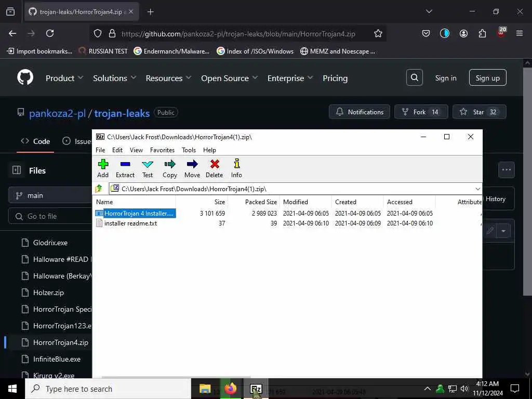Open the Firefox hamburger application menu
The image size is (532, 399).
tap(519, 33)
